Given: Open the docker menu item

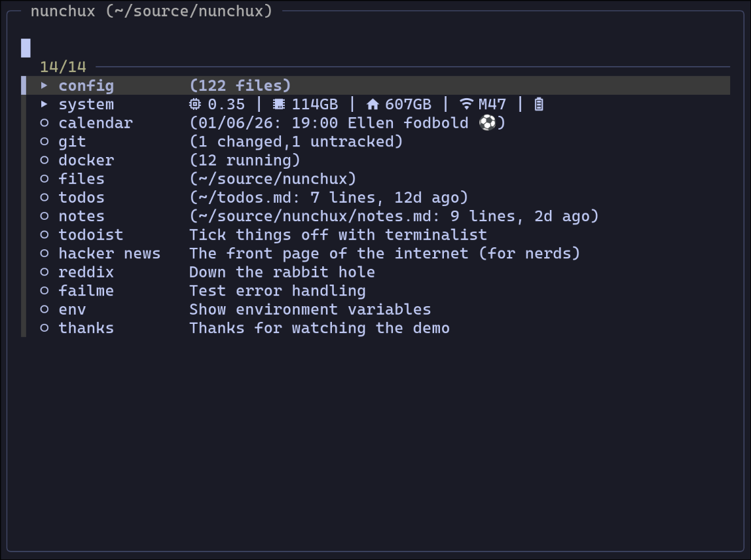Looking at the screenshot, I should coord(86,160).
